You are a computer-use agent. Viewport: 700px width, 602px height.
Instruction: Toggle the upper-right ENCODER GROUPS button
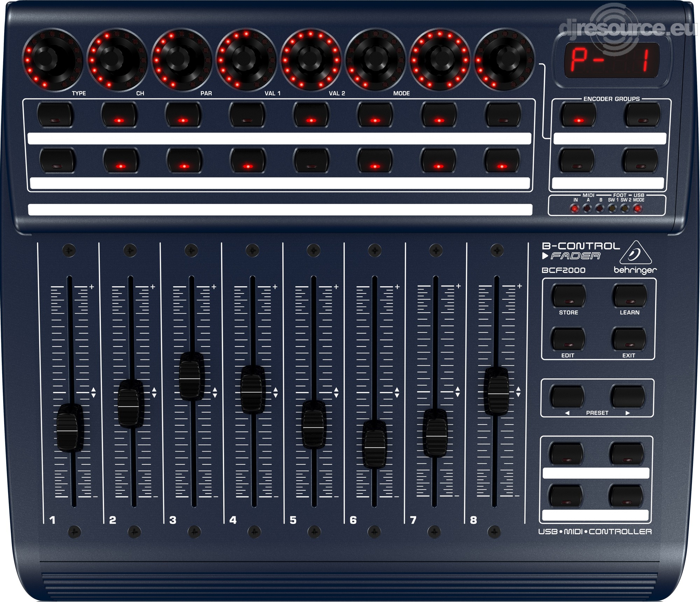click(x=642, y=114)
